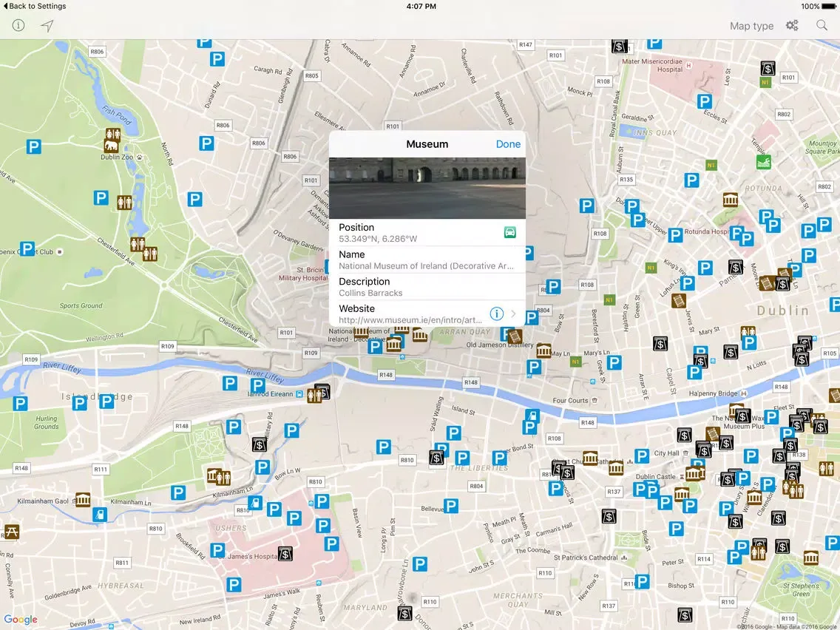Tap the Dublin Zoo elephant icon
Image resolution: width=840 pixels, height=630 pixels.
112,146
